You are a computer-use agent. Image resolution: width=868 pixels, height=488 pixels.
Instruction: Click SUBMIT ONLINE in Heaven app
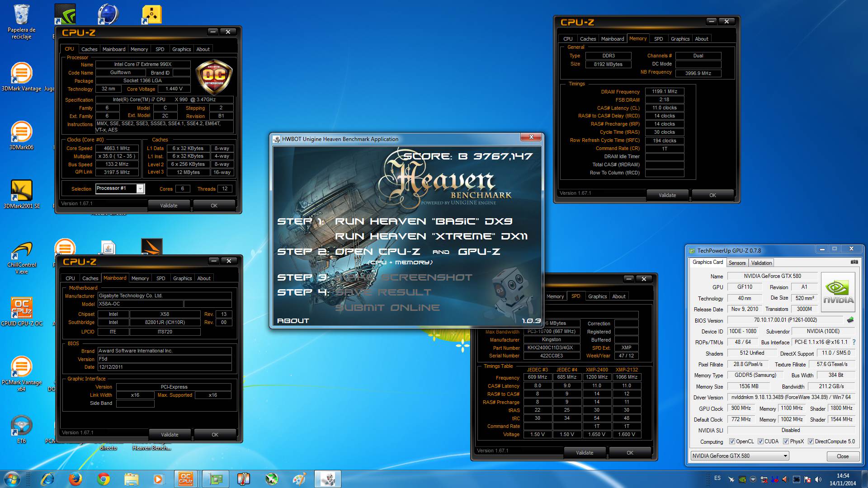[387, 308]
